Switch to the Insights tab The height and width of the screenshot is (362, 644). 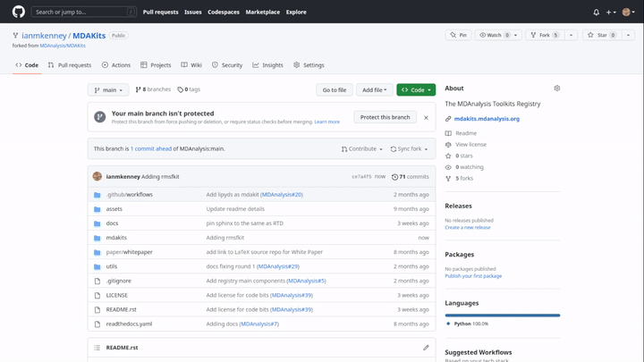(267, 65)
